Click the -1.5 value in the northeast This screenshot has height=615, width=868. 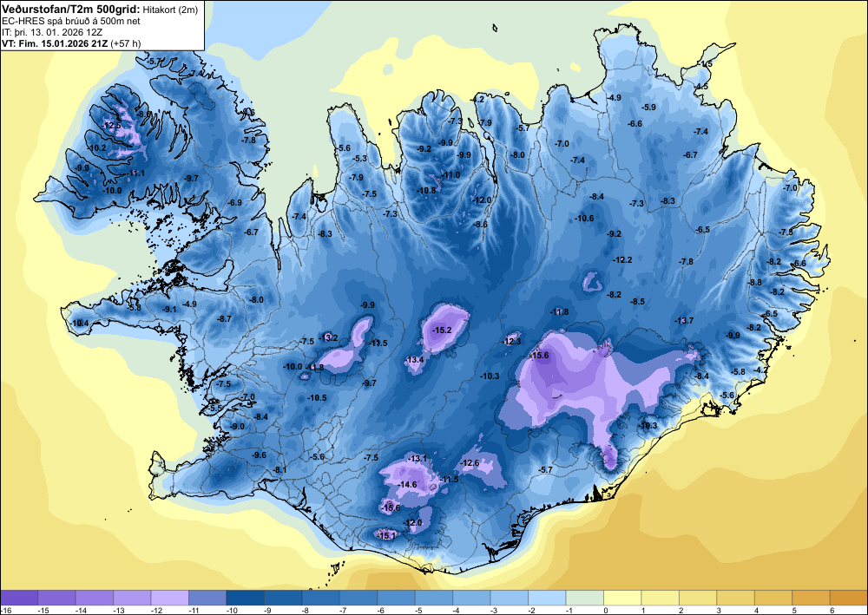click(706, 64)
